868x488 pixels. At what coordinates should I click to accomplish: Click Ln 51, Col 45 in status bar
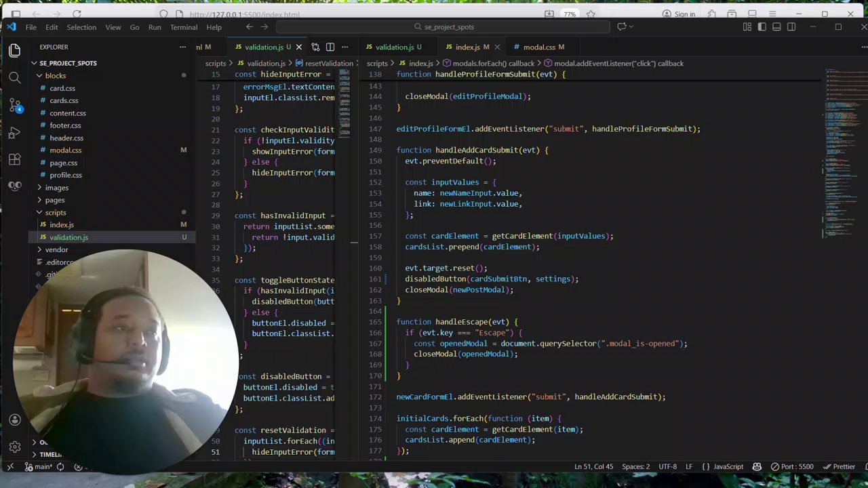tap(593, 466)
